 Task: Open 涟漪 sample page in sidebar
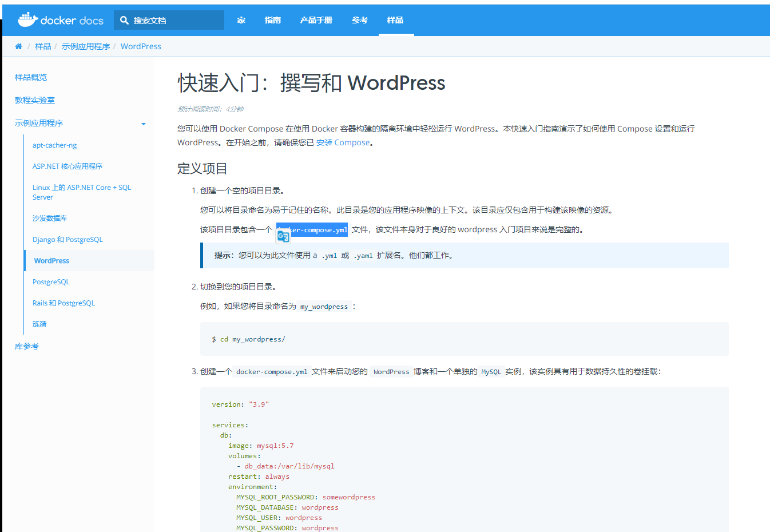coord(39,324)
